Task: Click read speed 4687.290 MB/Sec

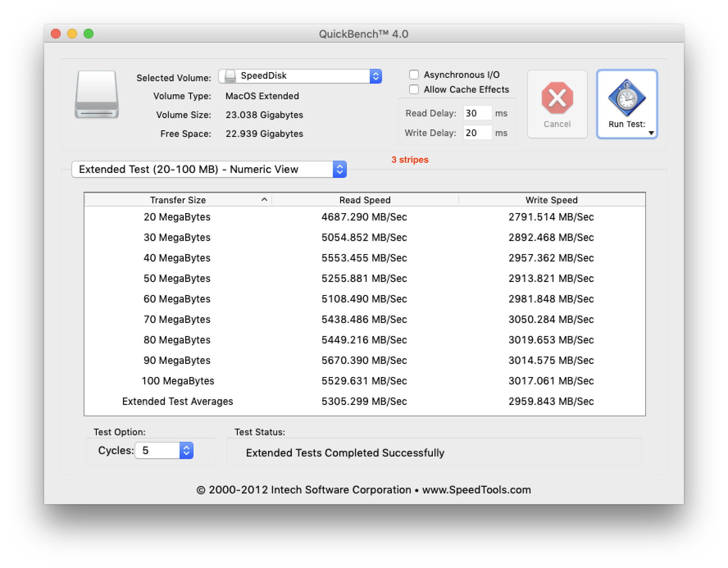Action: point(364,217)
